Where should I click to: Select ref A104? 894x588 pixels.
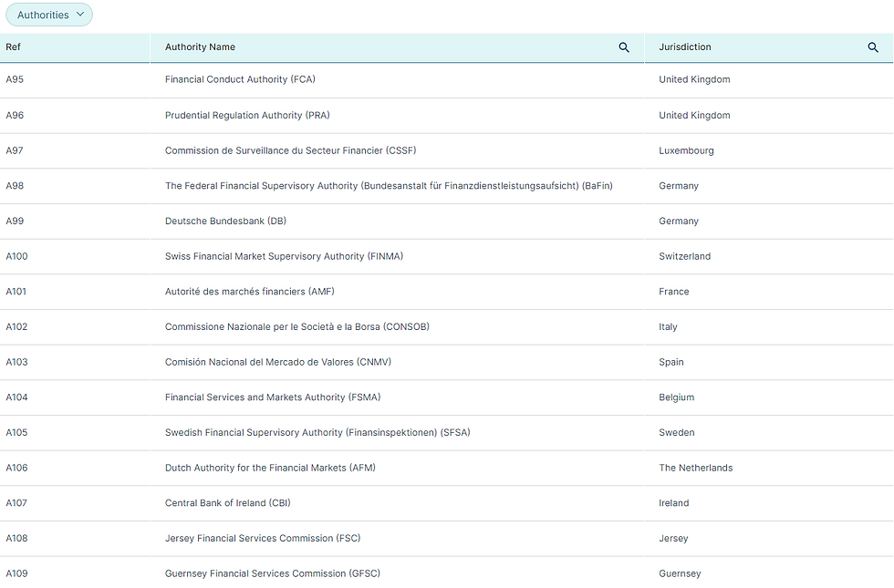coord(16,397)
